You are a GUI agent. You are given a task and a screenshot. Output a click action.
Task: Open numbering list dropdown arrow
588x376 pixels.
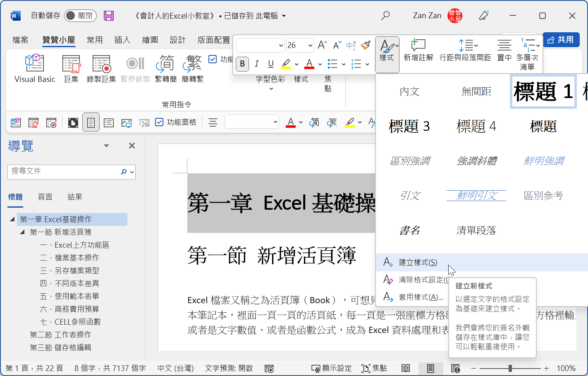click(367, 64)
